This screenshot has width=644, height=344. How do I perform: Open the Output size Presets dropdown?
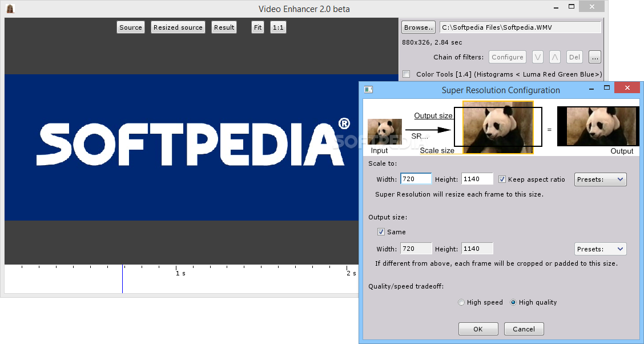tap(600, 249)
